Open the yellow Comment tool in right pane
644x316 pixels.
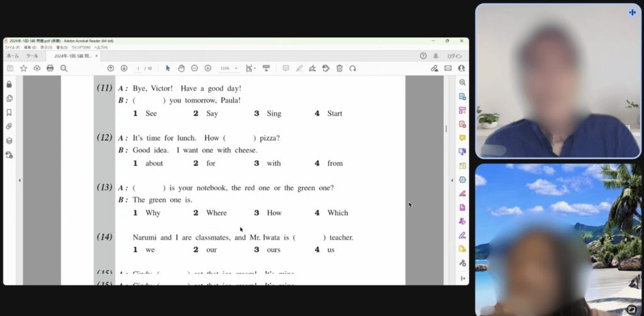[x=462, y=138]
